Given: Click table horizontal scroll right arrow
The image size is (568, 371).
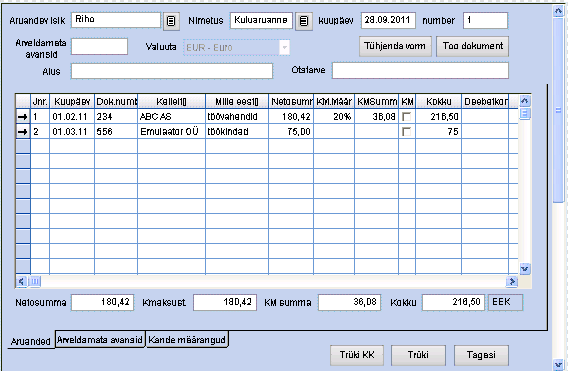Looking at the screenshot, I should point(512,281).
